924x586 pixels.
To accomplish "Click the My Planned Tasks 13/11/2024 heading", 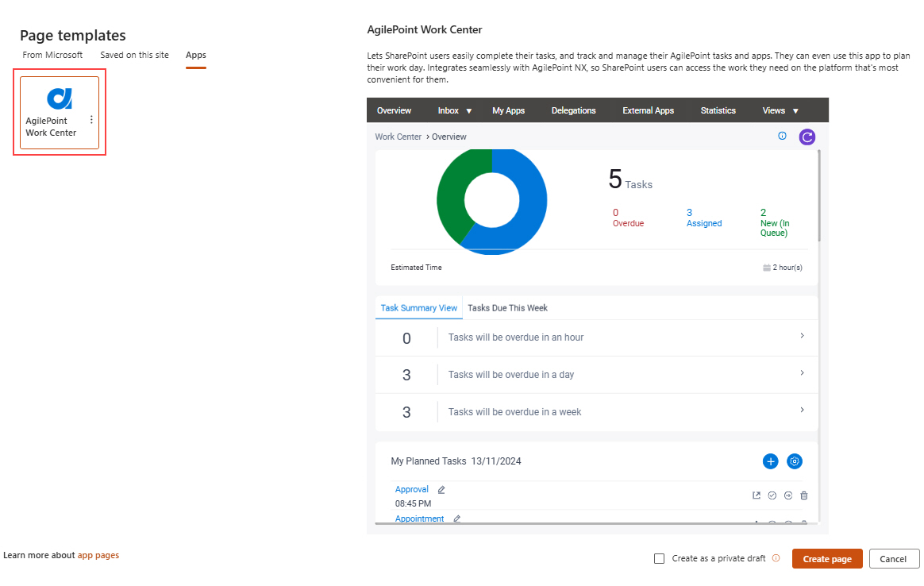I will click(456, 461).
